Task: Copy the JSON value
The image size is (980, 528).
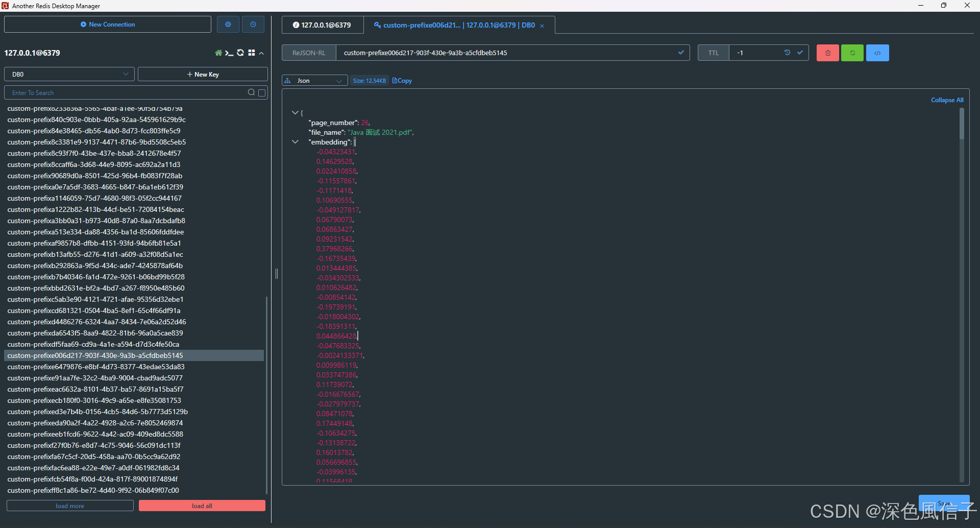Action: click(x=402, y=81)
